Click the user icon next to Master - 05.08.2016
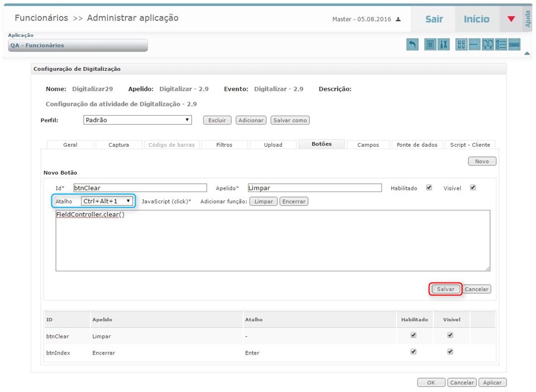Screen dimensions: 536x392 pyautogui.click(x=398, y=18)
